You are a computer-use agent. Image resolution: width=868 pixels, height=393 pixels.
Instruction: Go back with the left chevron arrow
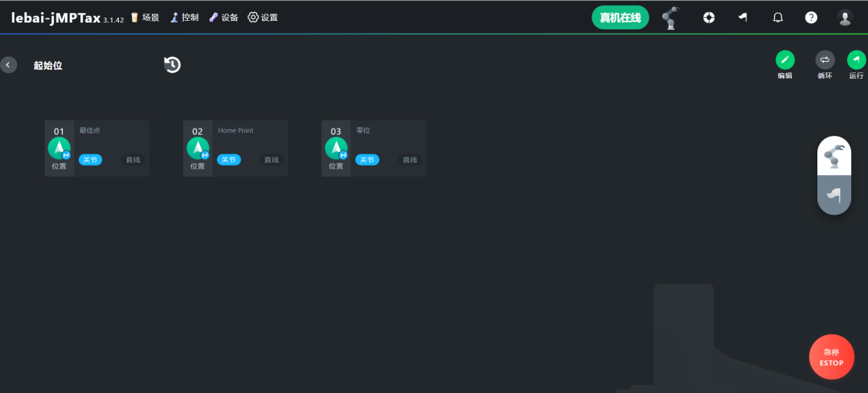click(8, 65)
